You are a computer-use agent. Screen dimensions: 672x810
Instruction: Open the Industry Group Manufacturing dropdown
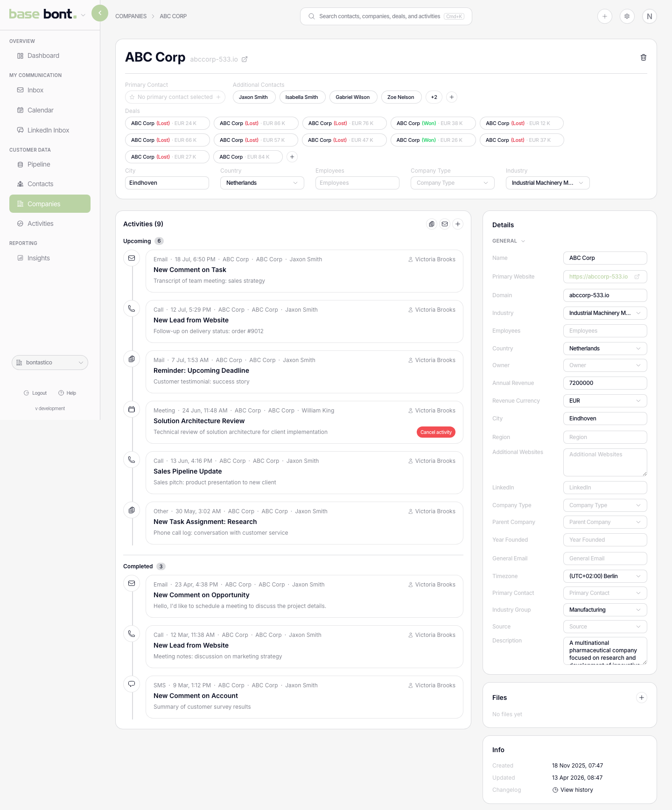pos(605,610)
